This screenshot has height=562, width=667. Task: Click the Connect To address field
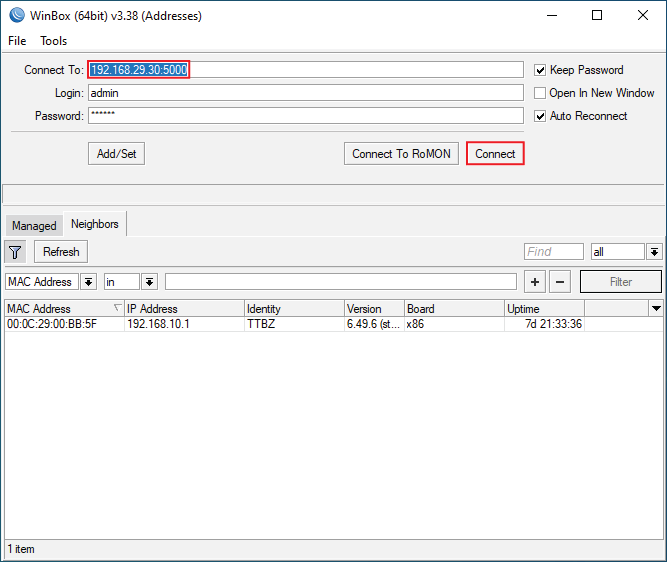pos(306,70)
